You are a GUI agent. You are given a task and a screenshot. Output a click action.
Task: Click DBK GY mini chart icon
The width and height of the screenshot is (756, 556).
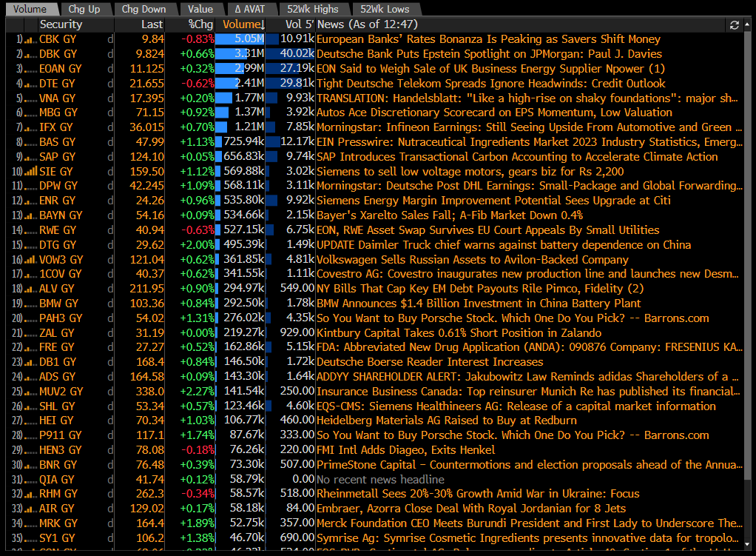(x=31, y=54)
